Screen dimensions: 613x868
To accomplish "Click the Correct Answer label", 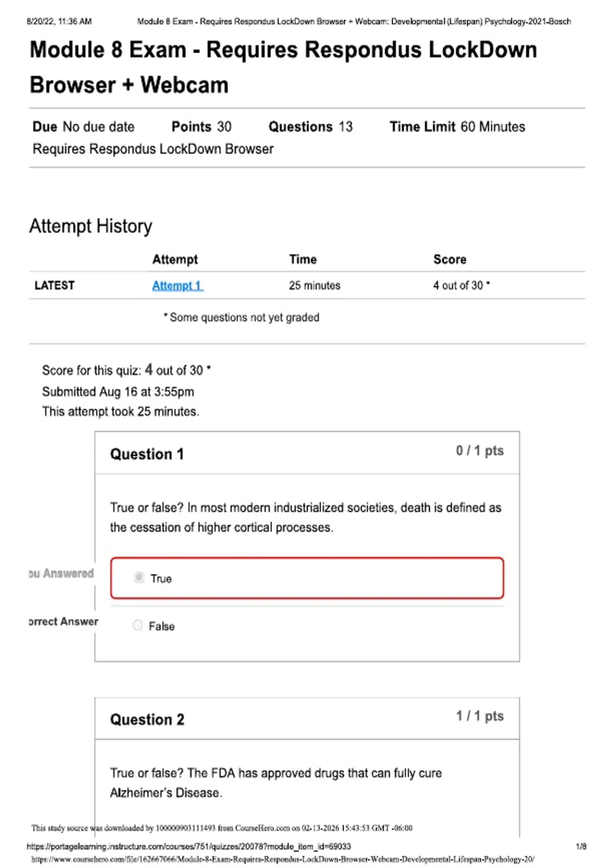I will pos(63,621).
